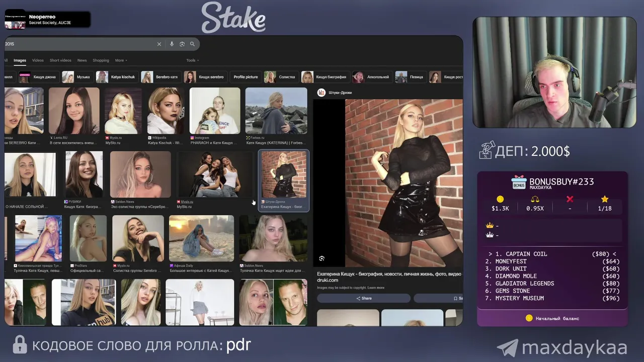Go to the News tab
Viewport: 644px width, 362px height.
coord(82,60)
